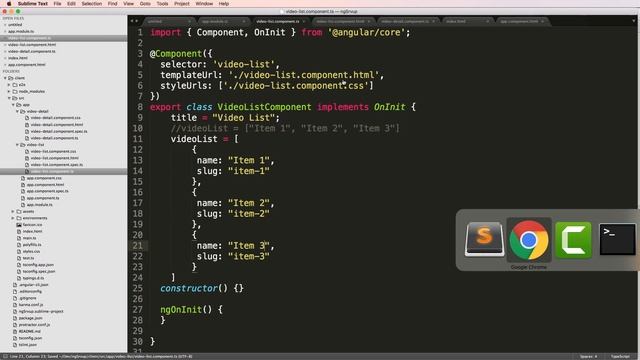Open app.component.html from Open Files list
The height and width of the screenshot is (360, 640).
(x=27, y=64)
